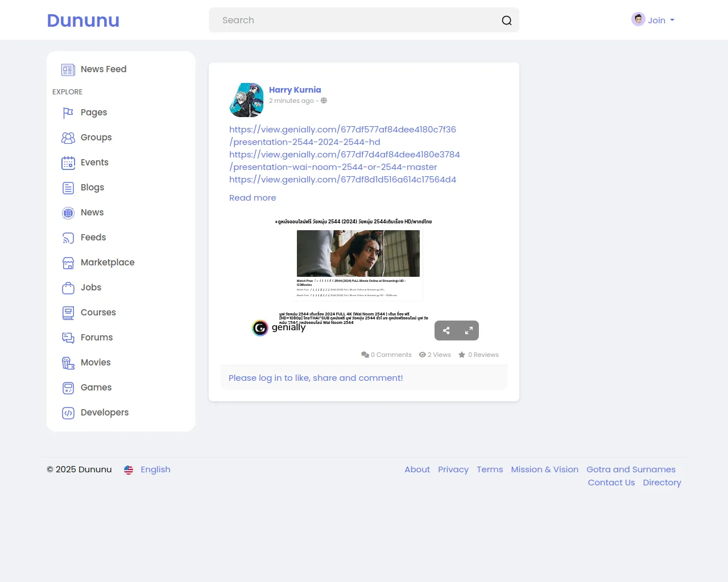Expand post with Read more

(253, 198)
